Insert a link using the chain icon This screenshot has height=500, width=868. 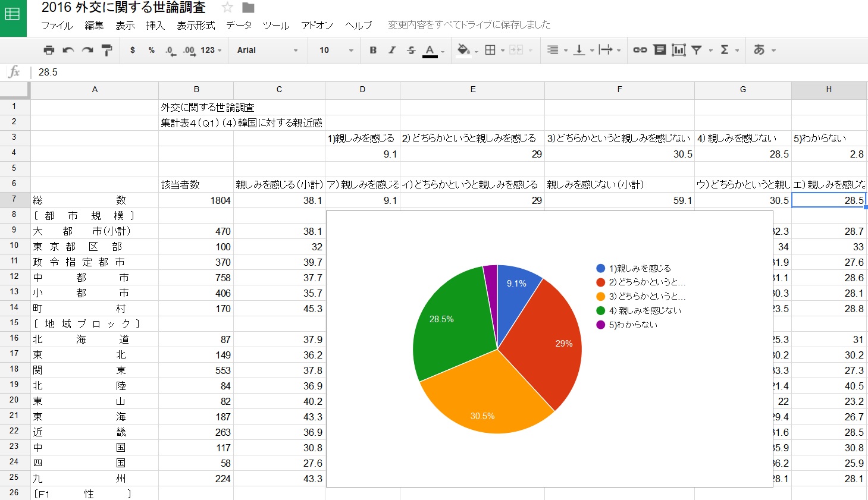coord(640,50)
